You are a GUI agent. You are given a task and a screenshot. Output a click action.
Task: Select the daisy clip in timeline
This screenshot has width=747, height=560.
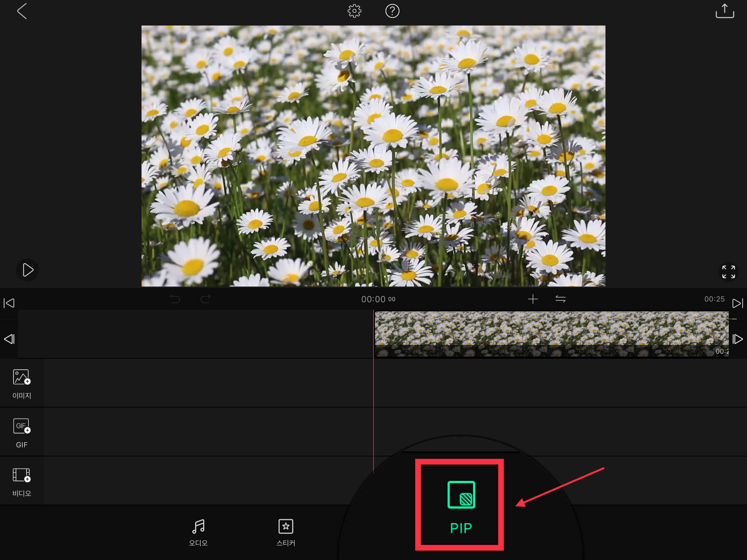(551, 334)
